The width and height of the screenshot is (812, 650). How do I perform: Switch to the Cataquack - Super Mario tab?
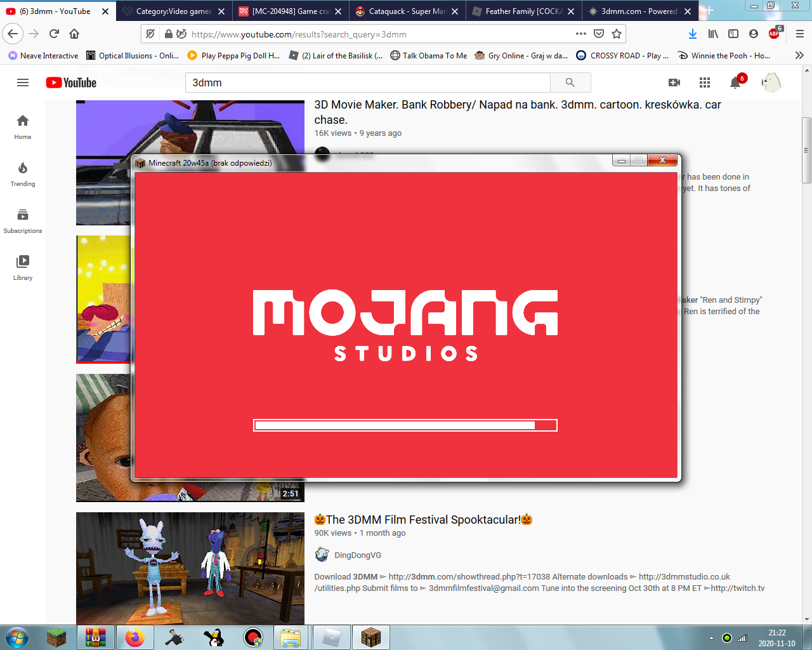point(407,11)
